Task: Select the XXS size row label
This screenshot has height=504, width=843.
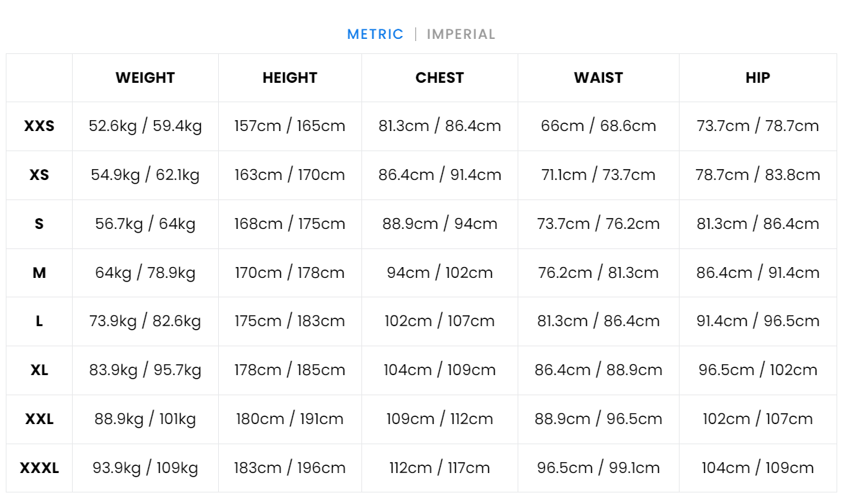Action: point(40,126)
